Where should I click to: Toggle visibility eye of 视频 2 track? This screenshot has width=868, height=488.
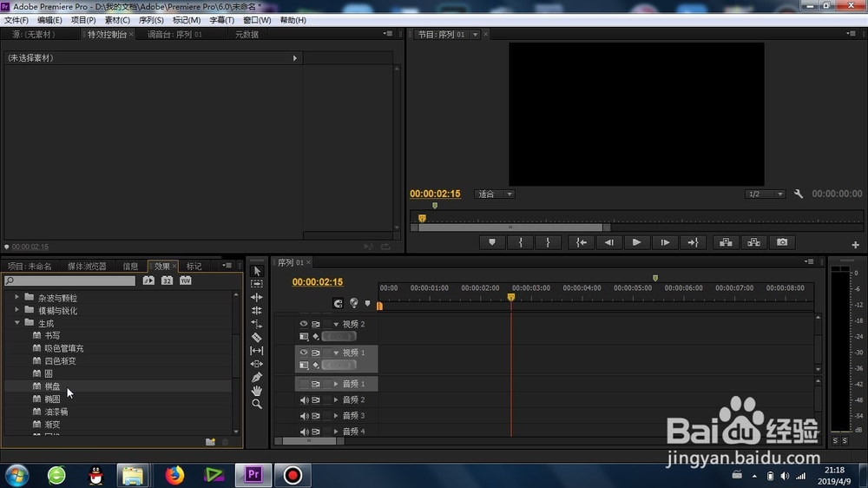pos(303,324)
